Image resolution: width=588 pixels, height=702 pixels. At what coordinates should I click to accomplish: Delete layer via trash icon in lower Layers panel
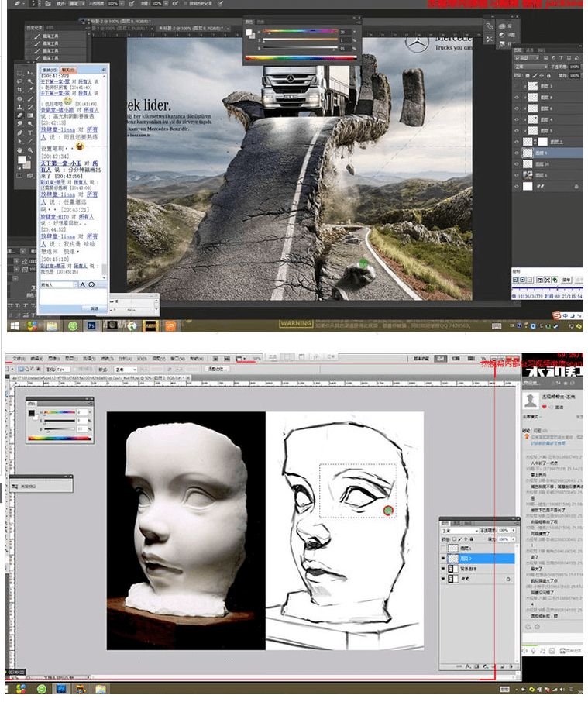pos(511,666)
